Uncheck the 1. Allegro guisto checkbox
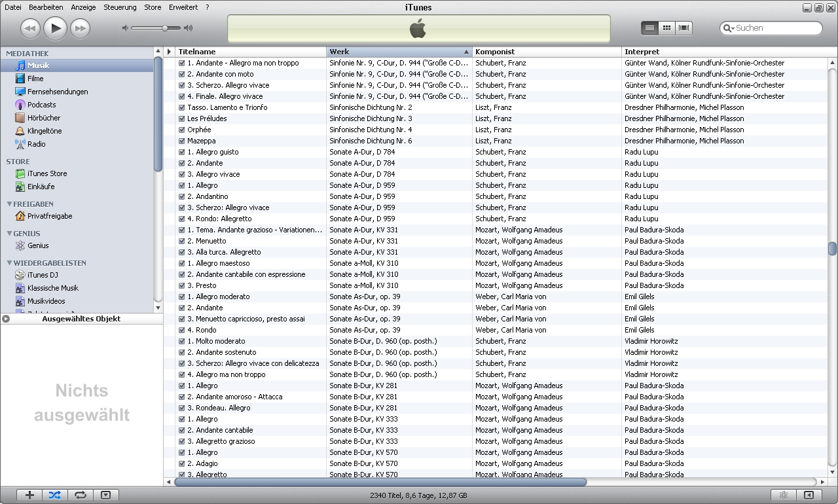This screenshot has width=838, height=504. (182, 152)
